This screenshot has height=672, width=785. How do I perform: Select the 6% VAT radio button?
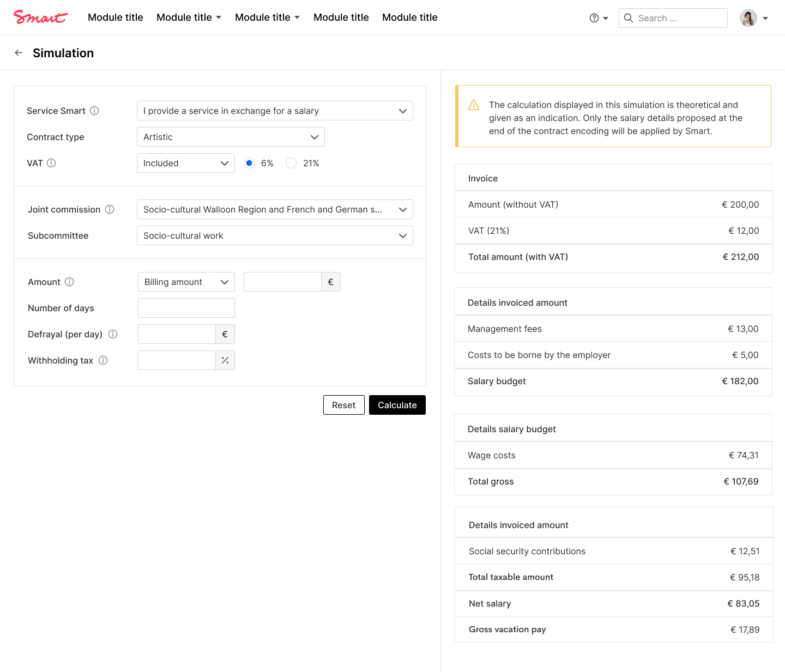[249, 163]
